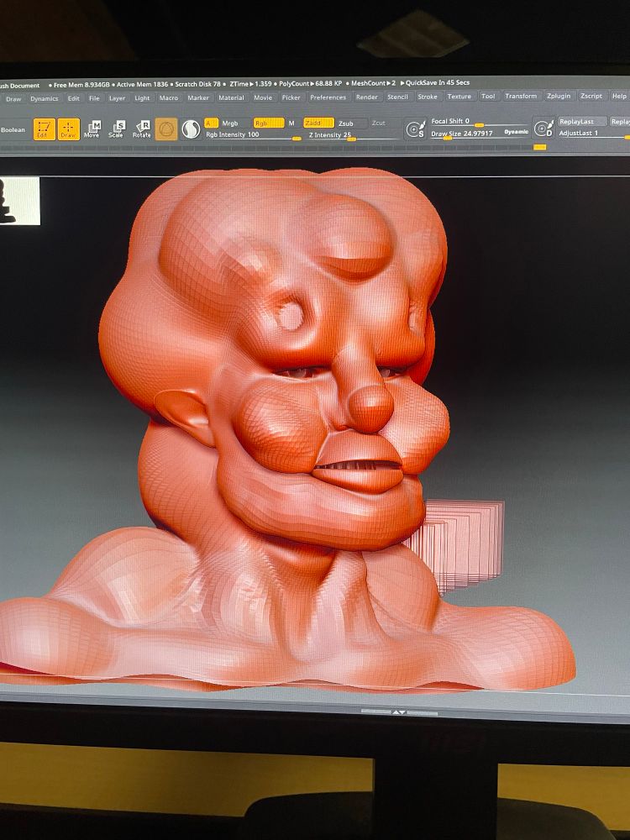Toggle the M material mode
This screenshot has height=840, width=630.
tap(292, 123)
